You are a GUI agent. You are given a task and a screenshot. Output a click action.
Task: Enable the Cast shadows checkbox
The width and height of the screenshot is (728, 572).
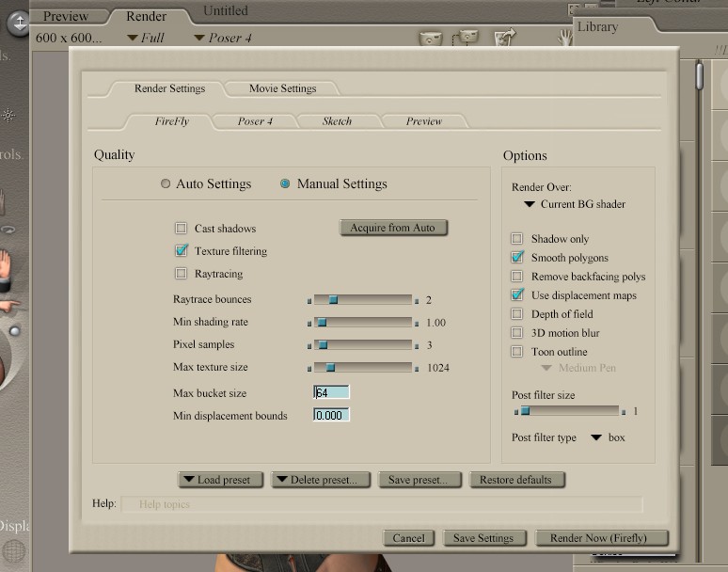point(182,228)
